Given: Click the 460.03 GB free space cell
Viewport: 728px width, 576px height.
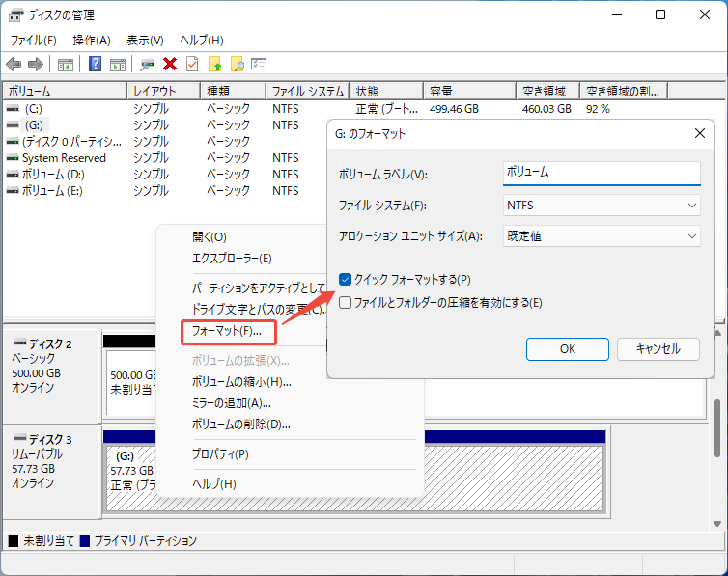Looking at the screenshot, I should point(546,109).
